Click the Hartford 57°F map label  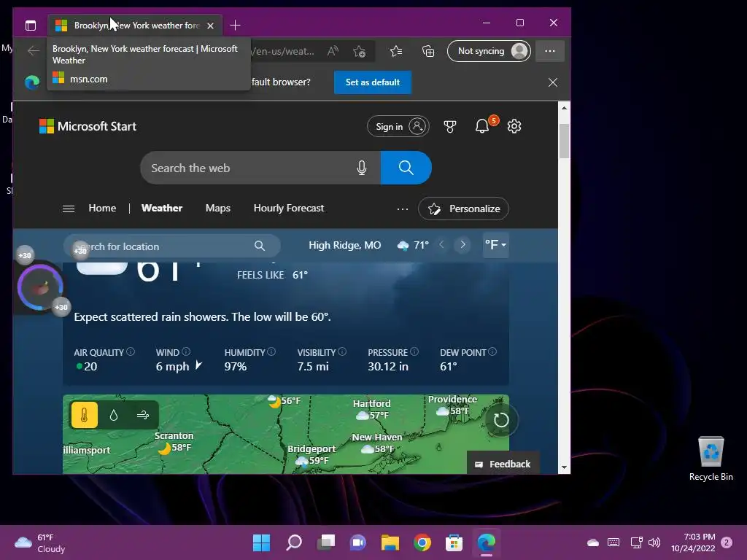(372, 409)
